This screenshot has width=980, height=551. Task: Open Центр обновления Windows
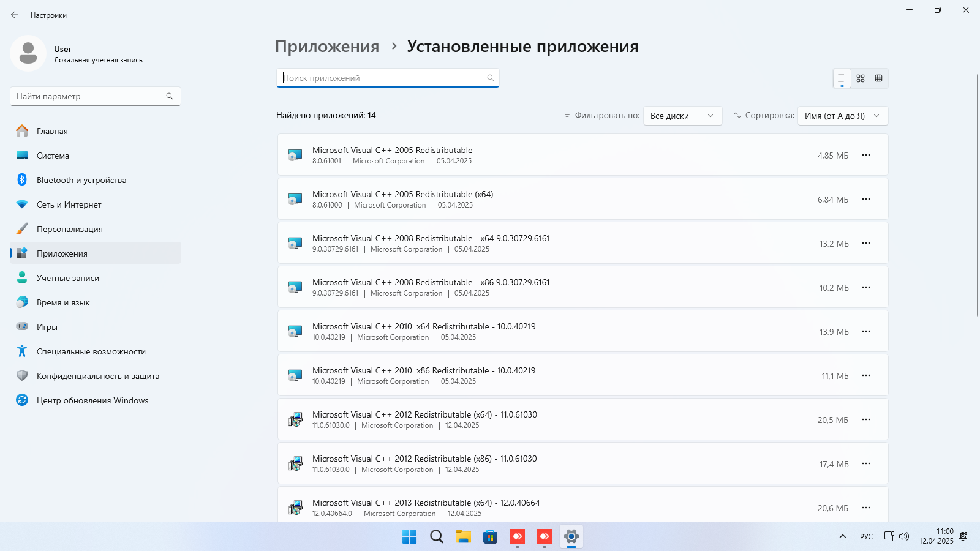[x=96, y=400]
